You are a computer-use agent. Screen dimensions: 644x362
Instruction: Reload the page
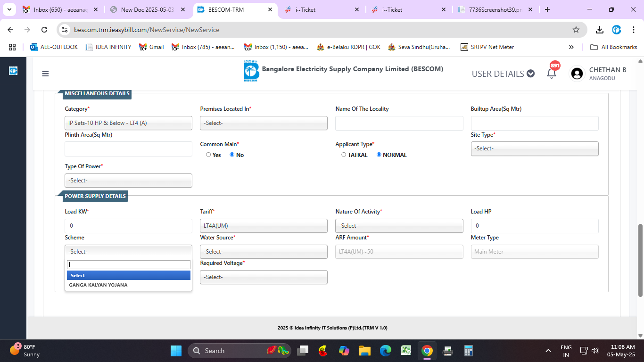pyautogui.click(x=44, y=30)
